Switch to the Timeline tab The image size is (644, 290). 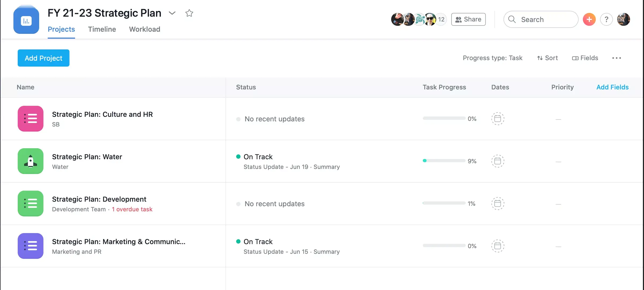(101, 29)
